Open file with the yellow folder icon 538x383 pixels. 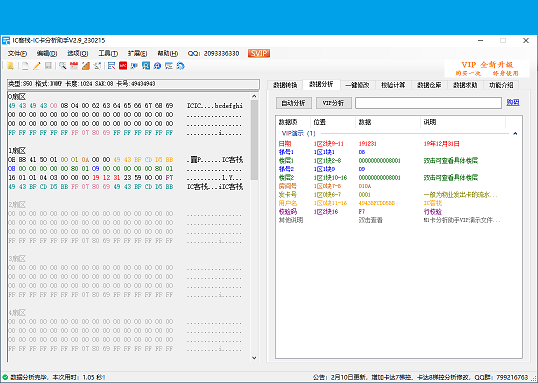(10, 66)
